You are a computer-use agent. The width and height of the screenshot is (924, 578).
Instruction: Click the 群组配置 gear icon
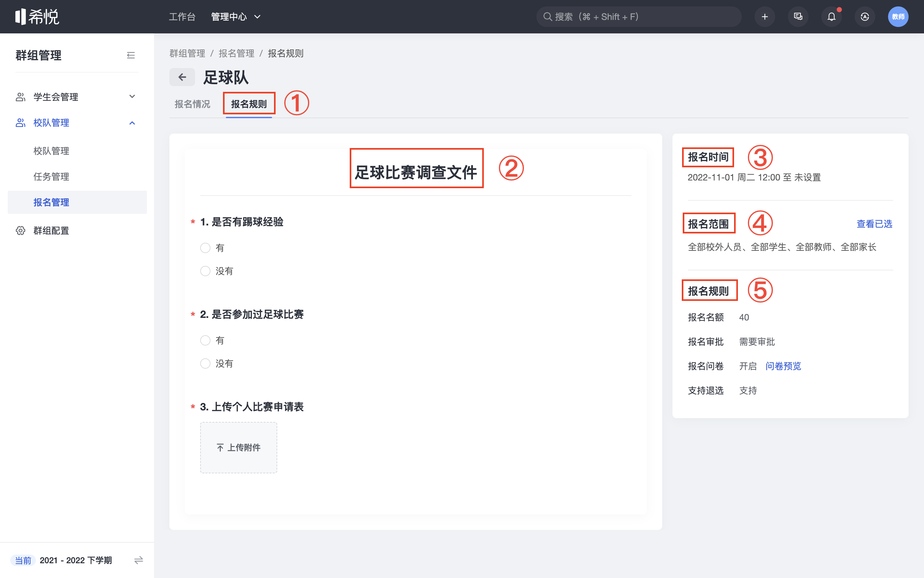(21, 231)
